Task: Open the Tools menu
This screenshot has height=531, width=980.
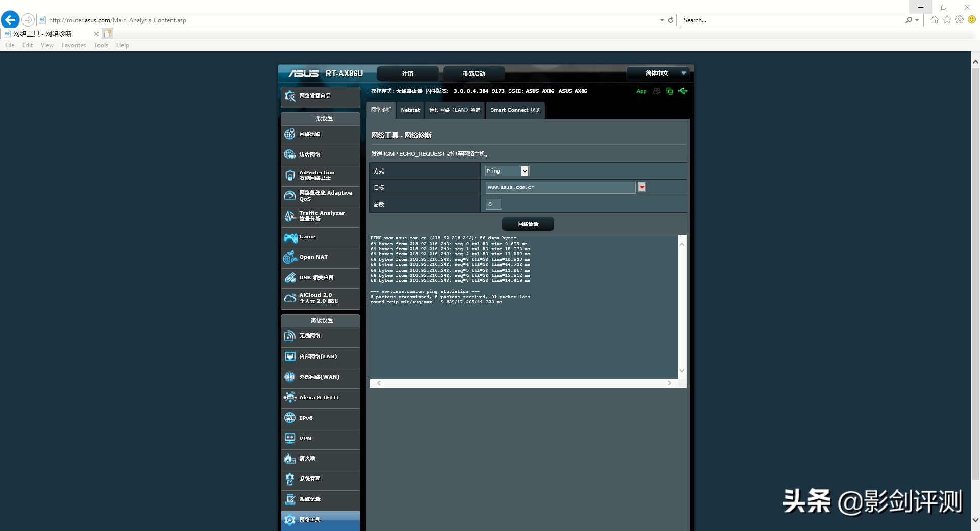Action: [x=101, y=45]
